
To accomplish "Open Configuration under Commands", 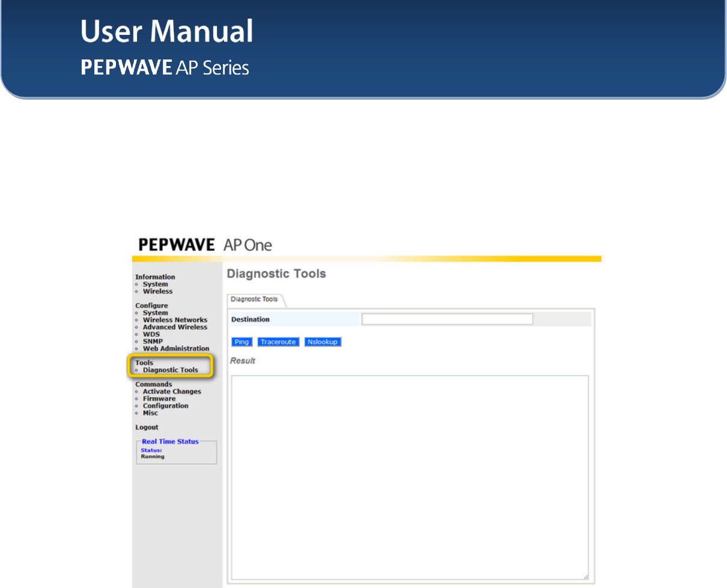I will point(165,406).
